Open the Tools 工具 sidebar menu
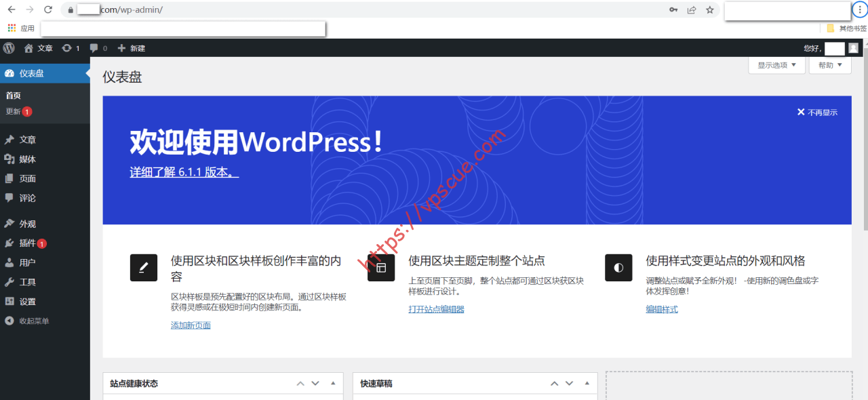This screenshot has width=868, height=400. (45, 282)
